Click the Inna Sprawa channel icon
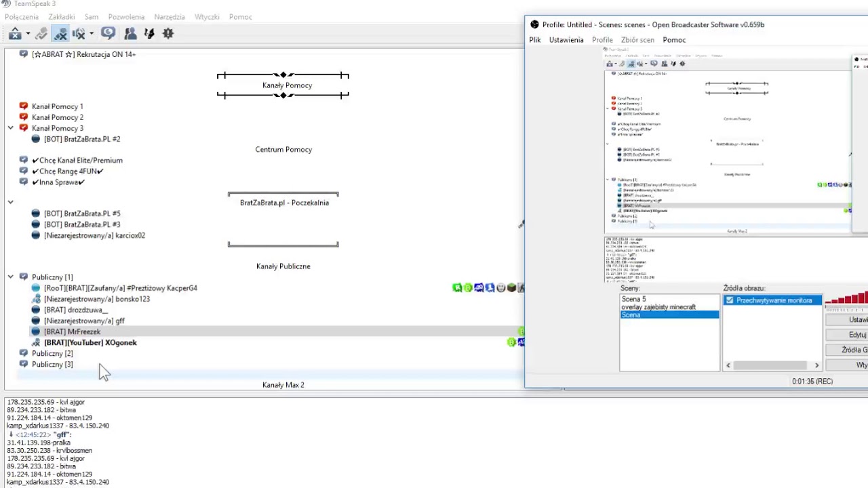The image size is (868, 488). tap(24, 182)
